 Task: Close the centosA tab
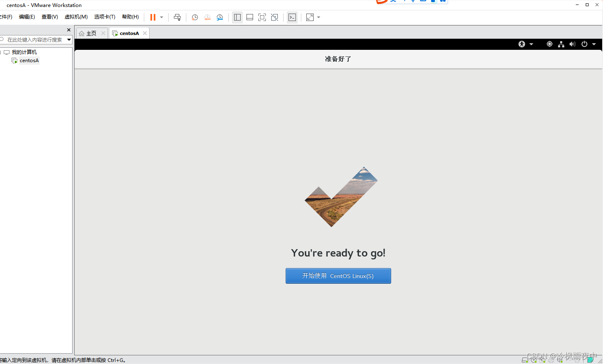click(x=145, y=33)
